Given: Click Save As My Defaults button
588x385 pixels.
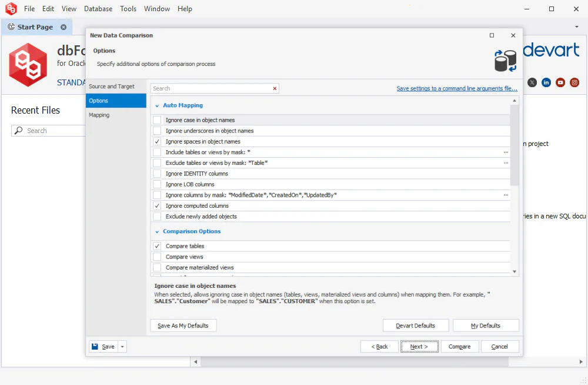Looking at the screenshot, I should pyautogui.click(x=183, y=326).
